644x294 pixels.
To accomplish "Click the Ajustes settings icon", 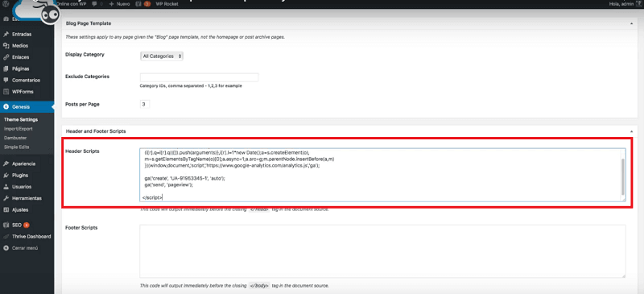I will (6, 209).
